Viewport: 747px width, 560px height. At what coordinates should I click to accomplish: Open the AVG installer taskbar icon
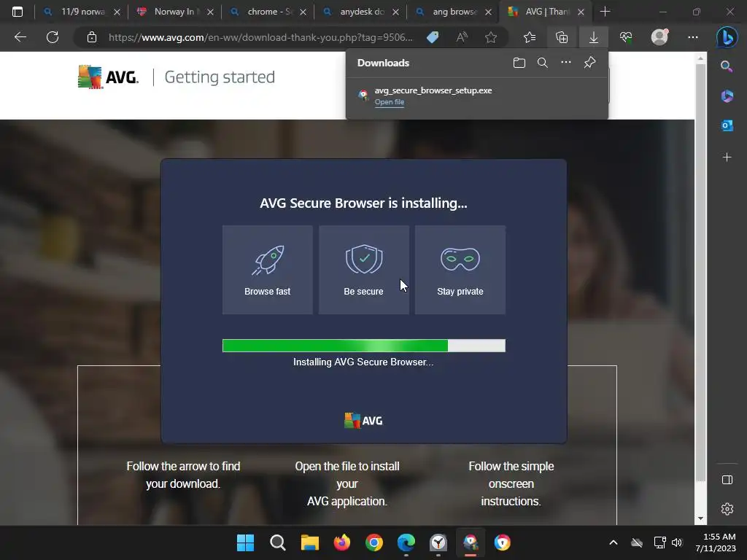[x=471, y=542]
